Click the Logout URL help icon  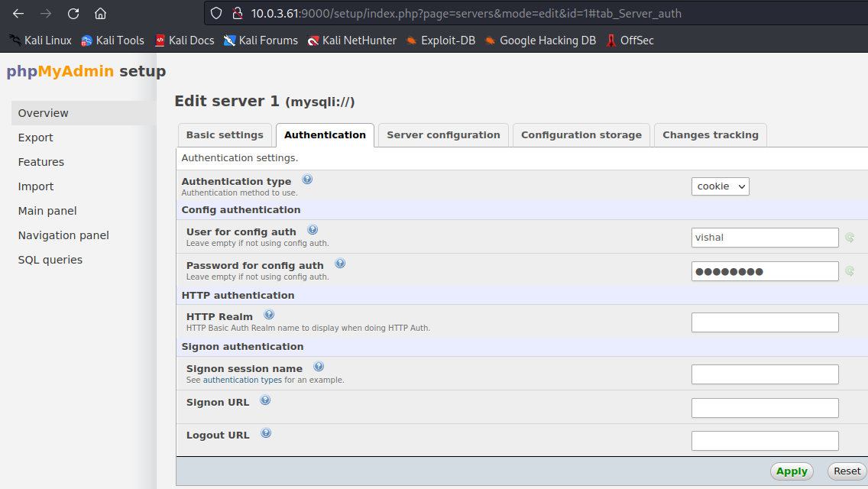(x=266, y=432)
